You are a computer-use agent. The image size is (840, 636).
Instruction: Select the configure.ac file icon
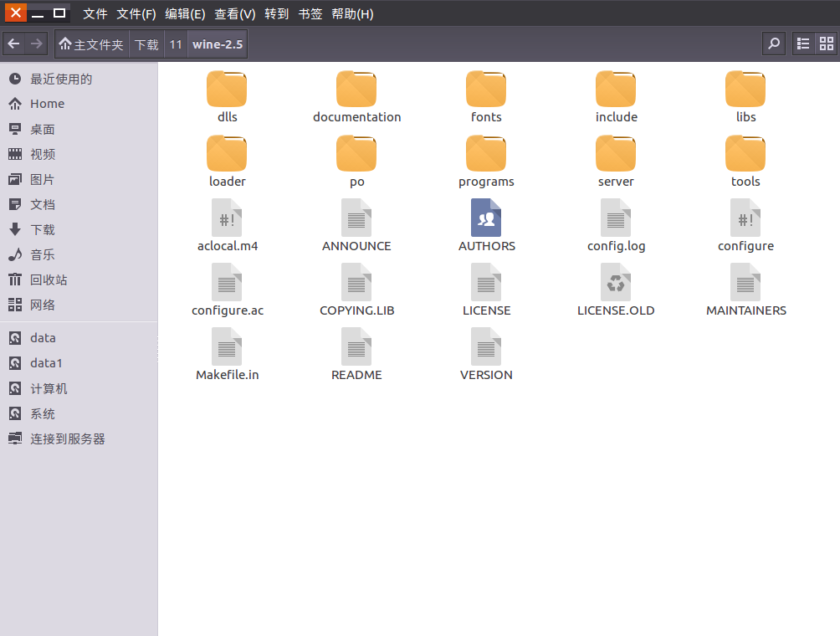(x=227, y=282)
